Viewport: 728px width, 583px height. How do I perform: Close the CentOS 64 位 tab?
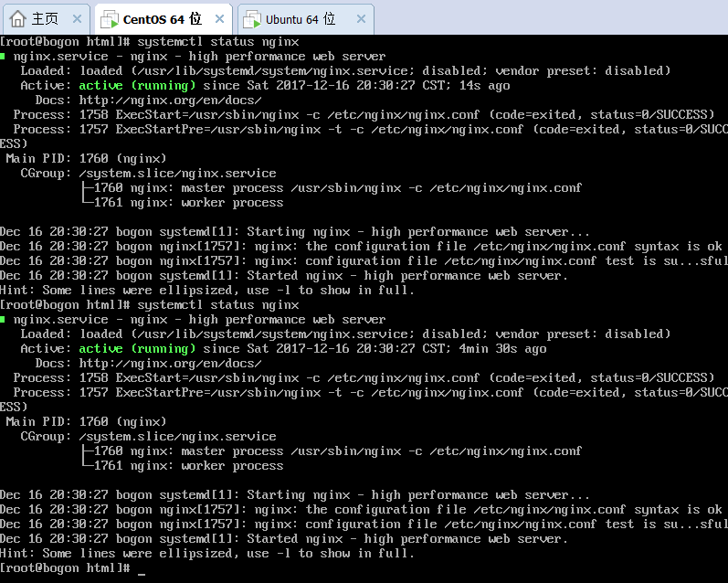pos(217,18)
